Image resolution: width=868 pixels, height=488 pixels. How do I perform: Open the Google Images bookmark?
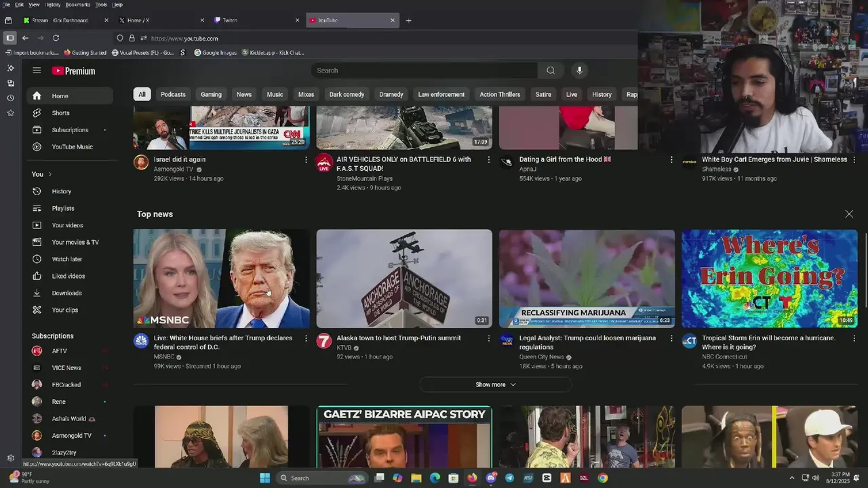[216, 52]
